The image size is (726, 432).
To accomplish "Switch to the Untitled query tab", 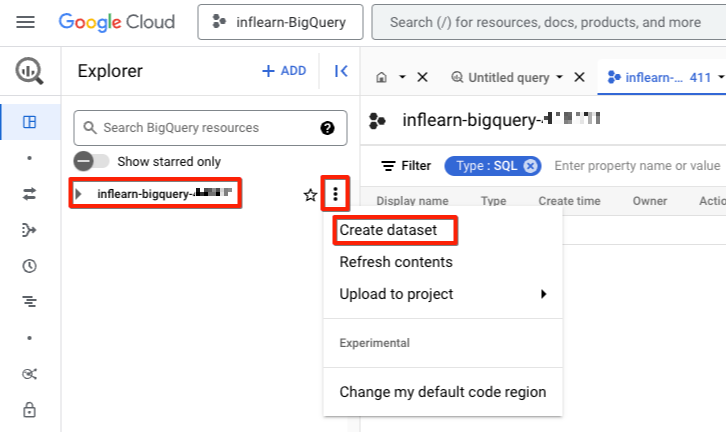I will pyautogui.click(x=501, y=77).
